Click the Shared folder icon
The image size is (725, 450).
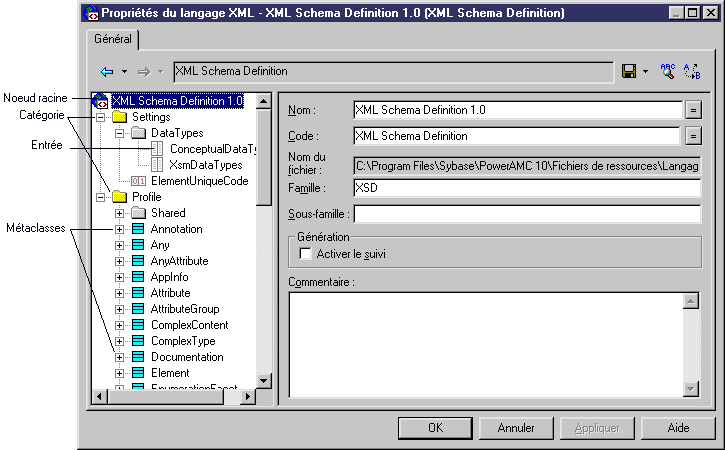138,213
